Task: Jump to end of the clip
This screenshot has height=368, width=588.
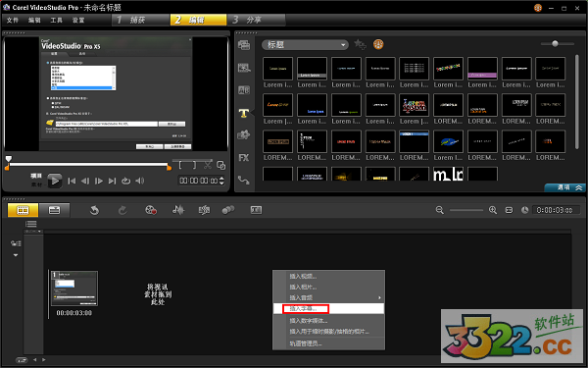Action: click(112, 181)
